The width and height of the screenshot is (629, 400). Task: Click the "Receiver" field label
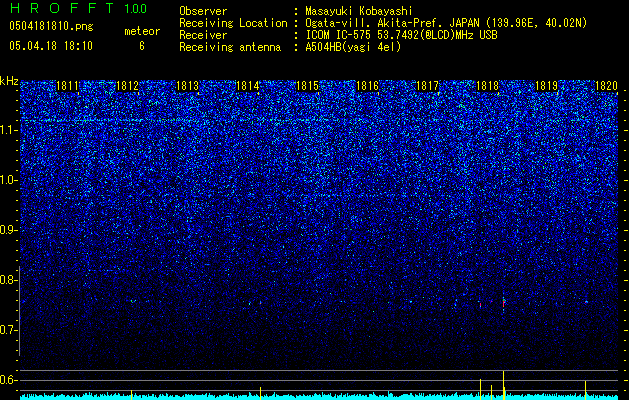(203, 35)
